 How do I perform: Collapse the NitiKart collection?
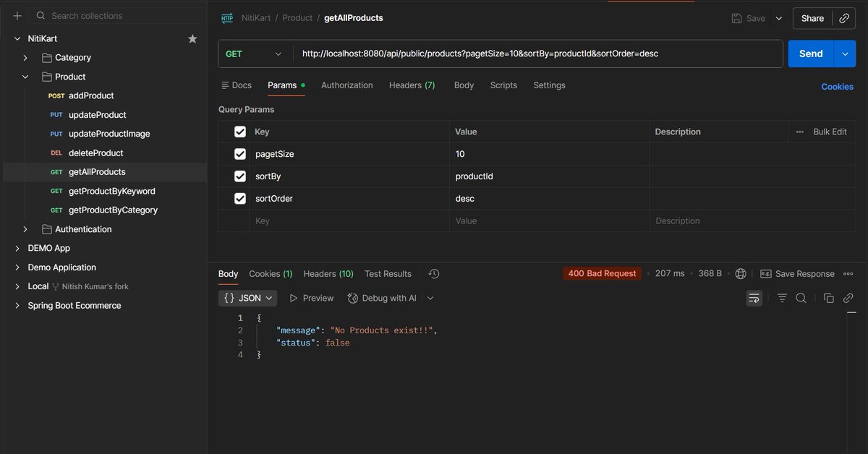[x=17, y=38]
